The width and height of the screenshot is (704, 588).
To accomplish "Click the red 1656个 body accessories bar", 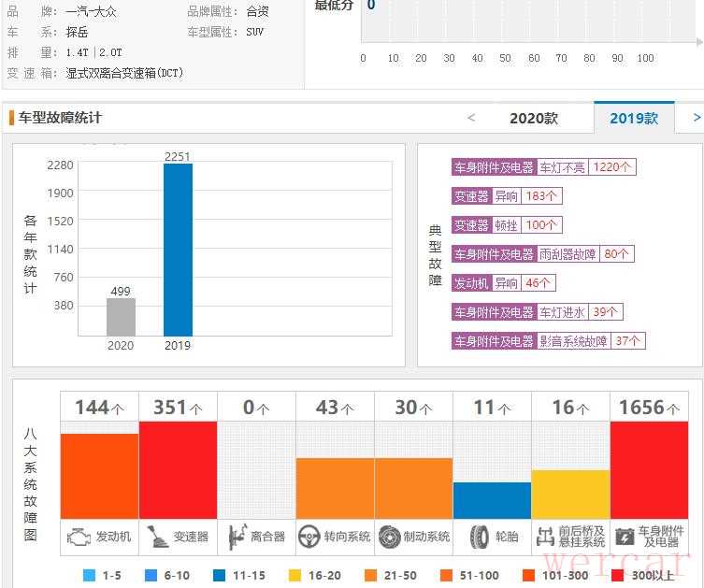I will 649,469.
